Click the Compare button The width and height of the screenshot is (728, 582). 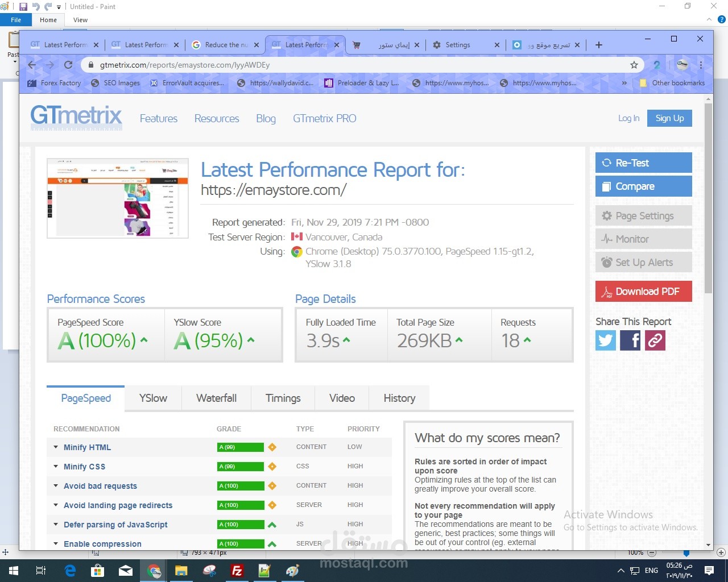(x=644, y=186)
